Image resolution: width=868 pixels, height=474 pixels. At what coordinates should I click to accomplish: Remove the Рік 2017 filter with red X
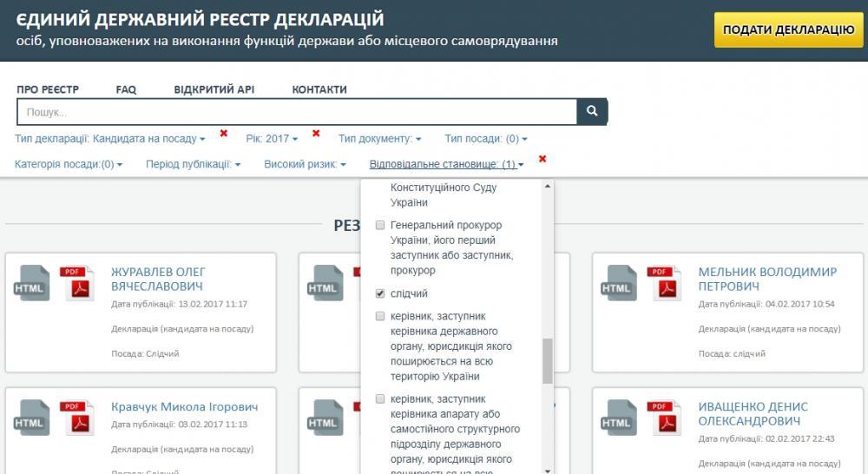click(x=316, y=134)
